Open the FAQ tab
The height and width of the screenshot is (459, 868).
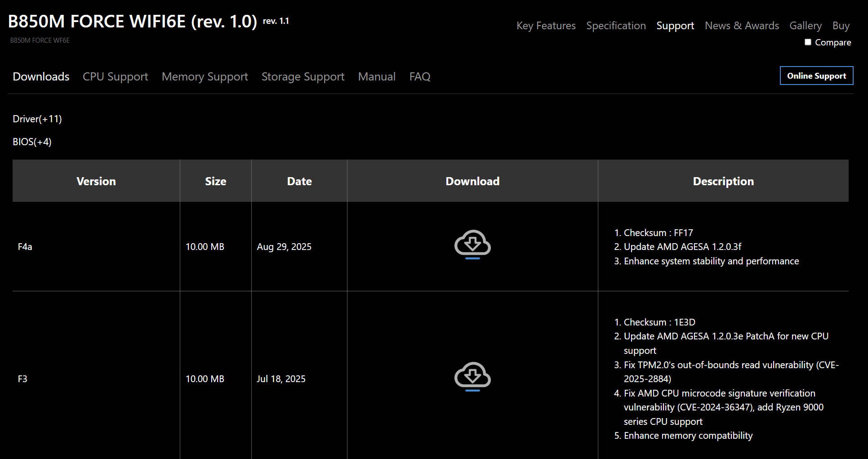[420, 76]
